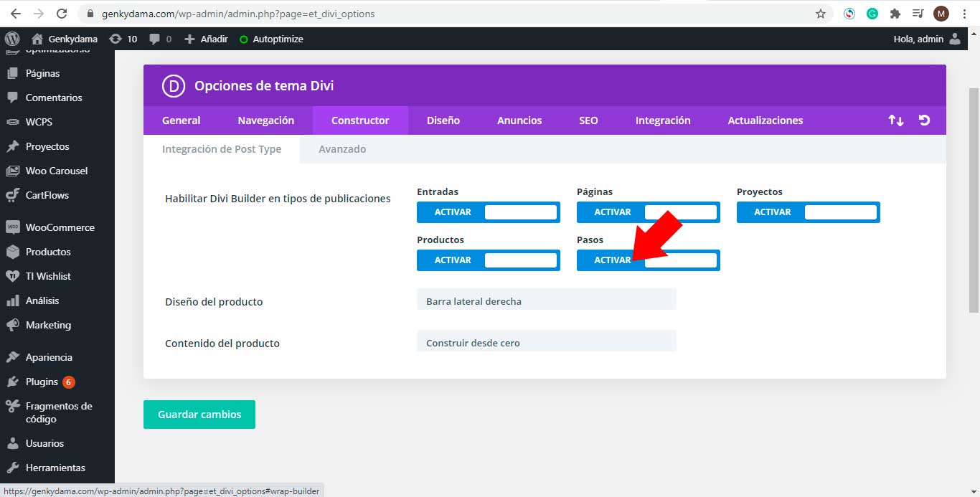Select the Constructor tab

360,120
